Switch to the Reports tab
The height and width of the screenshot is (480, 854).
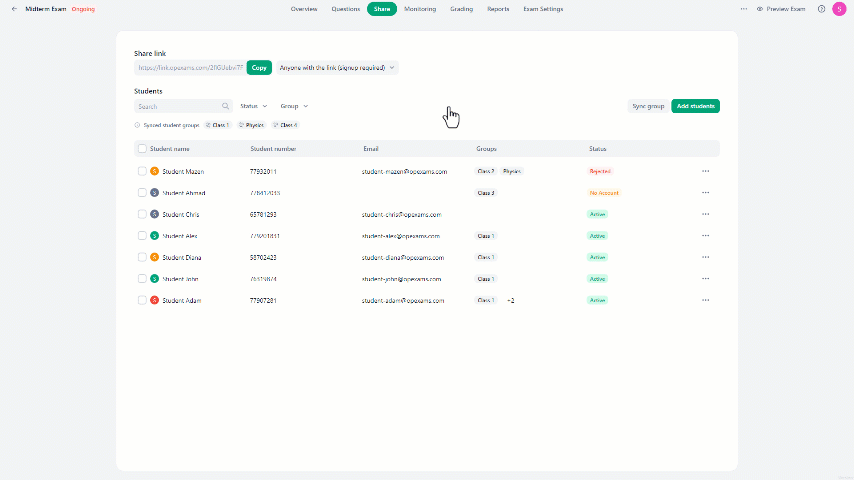tap(498, 9)
